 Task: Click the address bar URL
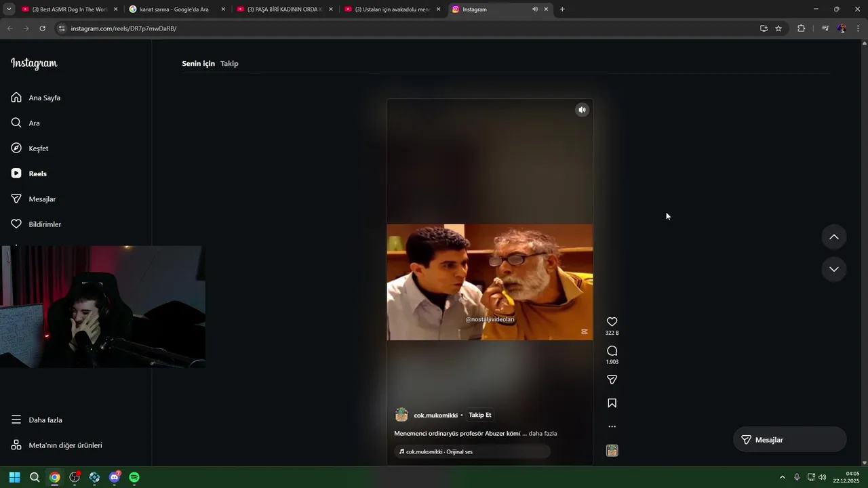tap(123, 28)
